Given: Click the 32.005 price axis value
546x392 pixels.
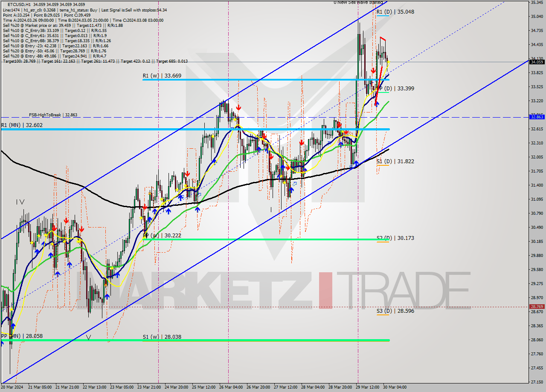Looking at the screenshot, I should [537, 157].
